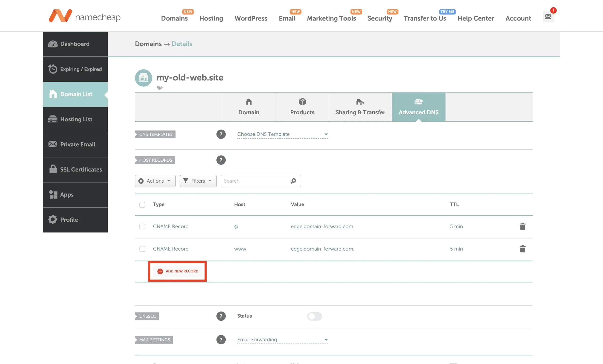Open the Choose DNS Template dropdown
Screen dimensions: 603x364
click(x=282, y=134)
